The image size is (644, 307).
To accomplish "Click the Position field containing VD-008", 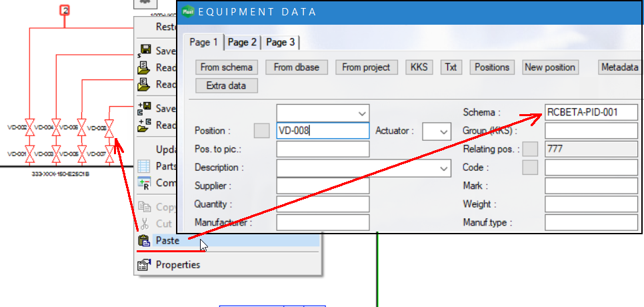I will (x=323, y=131).
